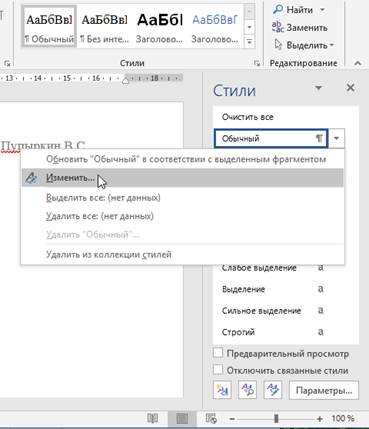Click the Параметры... button
This screenshot has height=429, width=369.
tap(324, 390)
